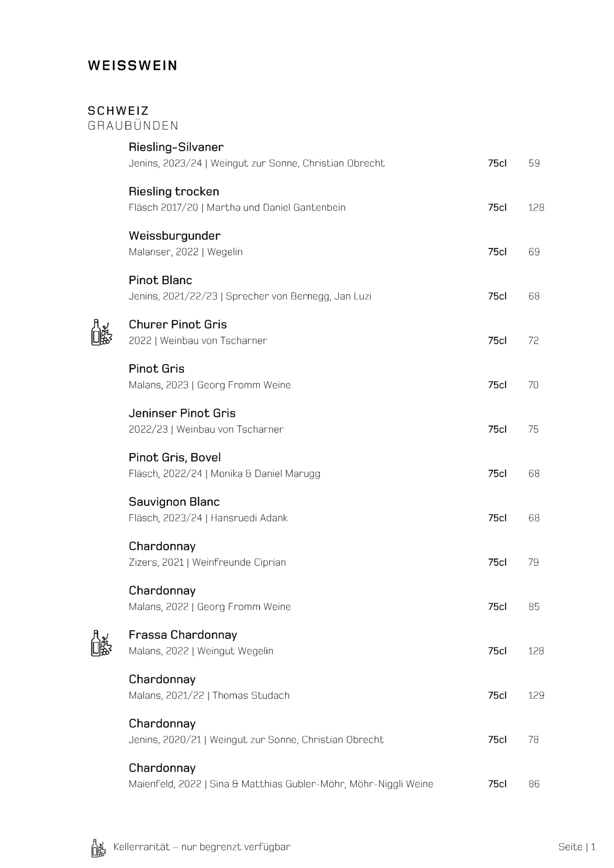Click the bottle icon beside Frassa Chardonnay
Viewport: 614px width, 868px height.
pyautogui.click(x=101, y=643)
